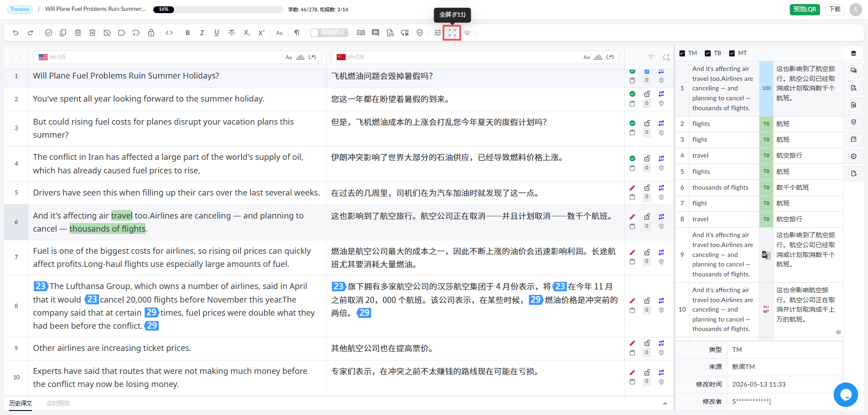The width and height of the screenshot is (868, 415).
Task: Apply italic formatting with the I icon
Action: click(x=202, y=33)
